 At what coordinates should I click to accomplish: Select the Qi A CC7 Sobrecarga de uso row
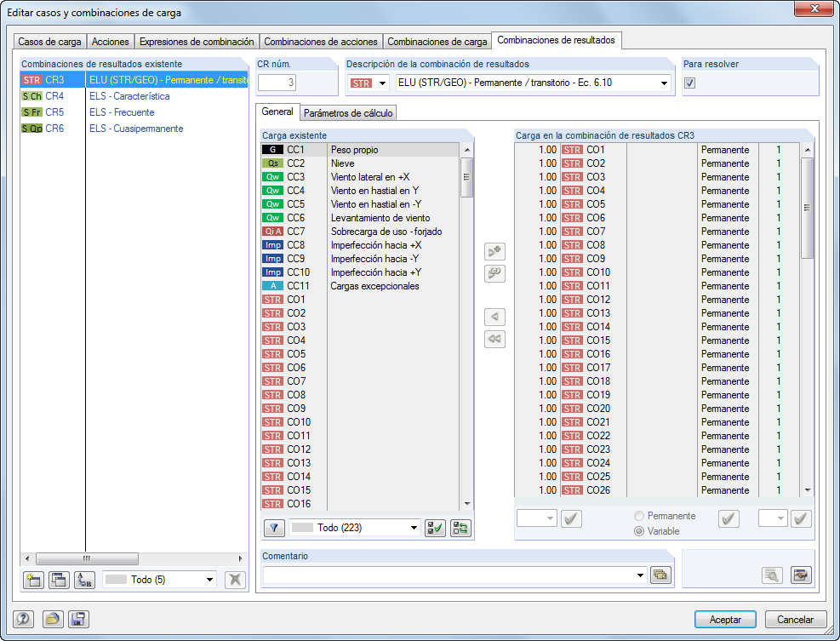pos(360,232)
